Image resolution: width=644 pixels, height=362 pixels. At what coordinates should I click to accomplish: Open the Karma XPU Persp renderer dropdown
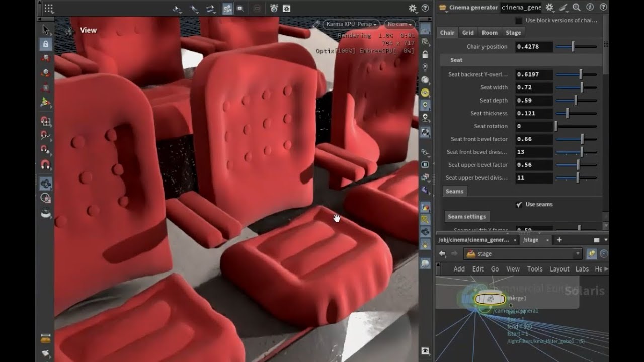click(x=351, y=24)
